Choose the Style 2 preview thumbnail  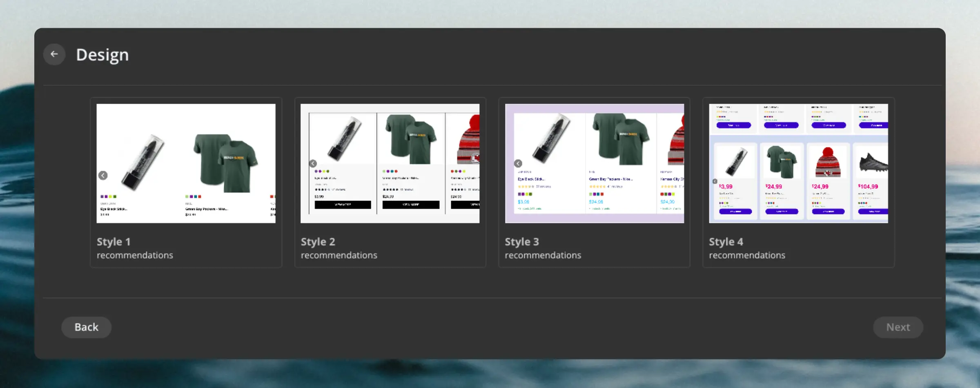[390, 163]
